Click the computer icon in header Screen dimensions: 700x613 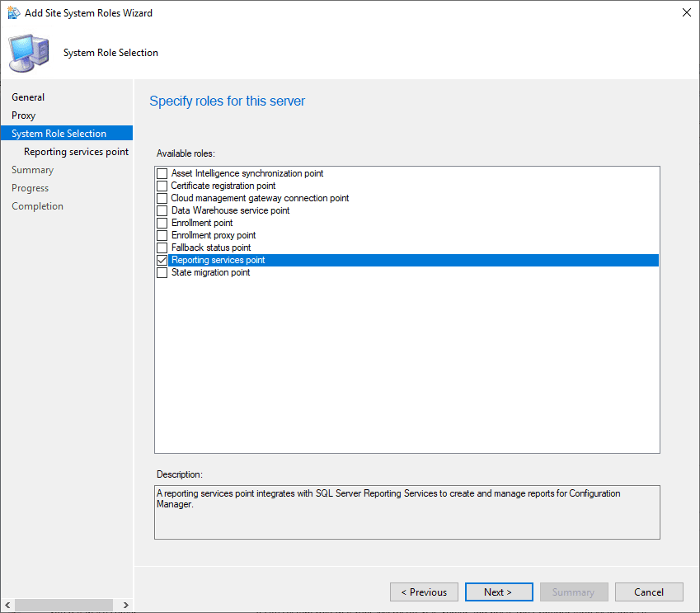[x=29, y=54]
